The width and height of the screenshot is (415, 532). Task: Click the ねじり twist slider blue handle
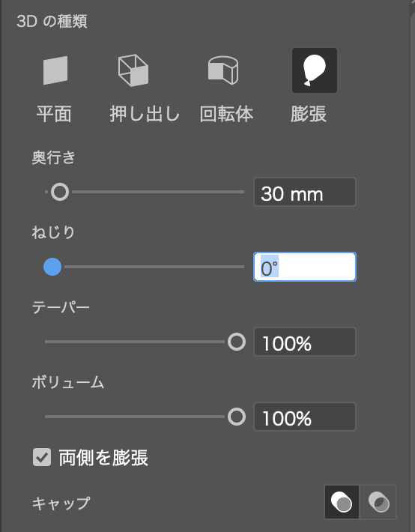pyautogui.click(x=52, y=267)
